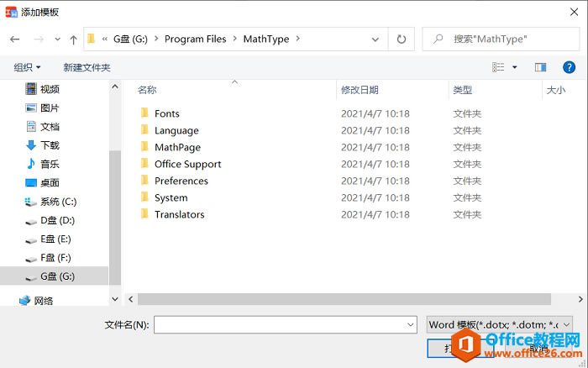Select 文档 in the navigation pane
This screenshot has height=368, width=588.
pyautogui.click(x=50, y=127)
